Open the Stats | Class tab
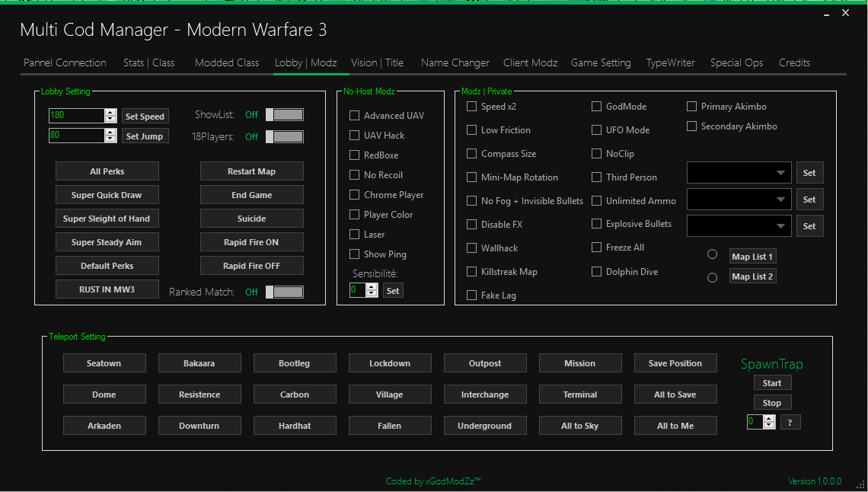This screenshot has width=868, height=492. coord(149,62)
